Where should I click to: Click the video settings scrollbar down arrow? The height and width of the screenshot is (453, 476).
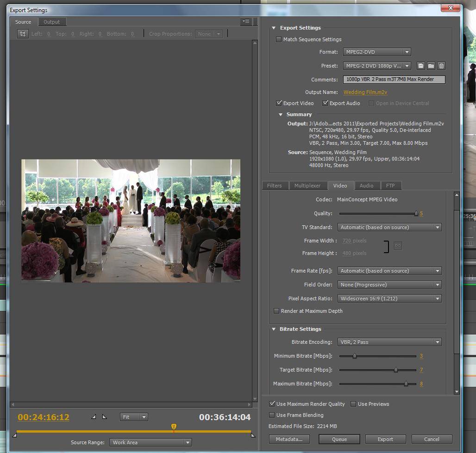(457, 392)
